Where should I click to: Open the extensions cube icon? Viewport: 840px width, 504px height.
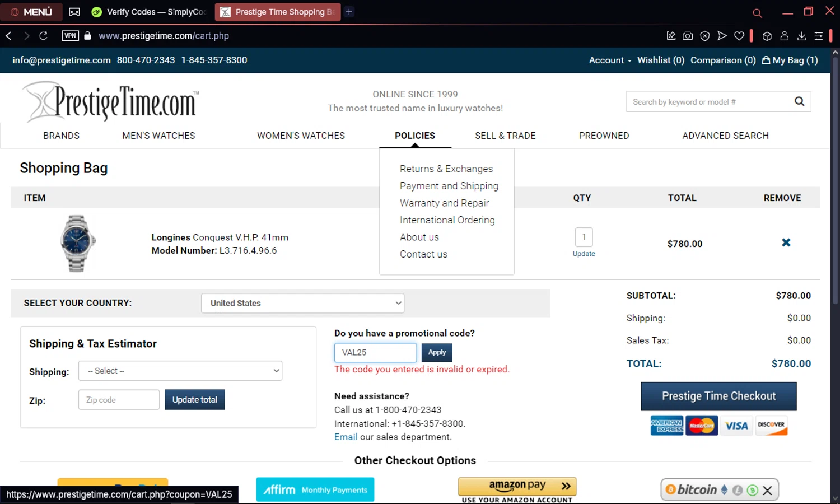[x=767, y=36]
